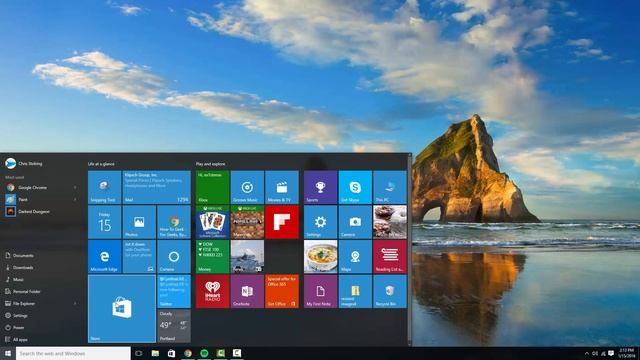The width and height of the screenshot is (640, 360).
Task: Open the purple OneNote tile
Action: (247, 291)
